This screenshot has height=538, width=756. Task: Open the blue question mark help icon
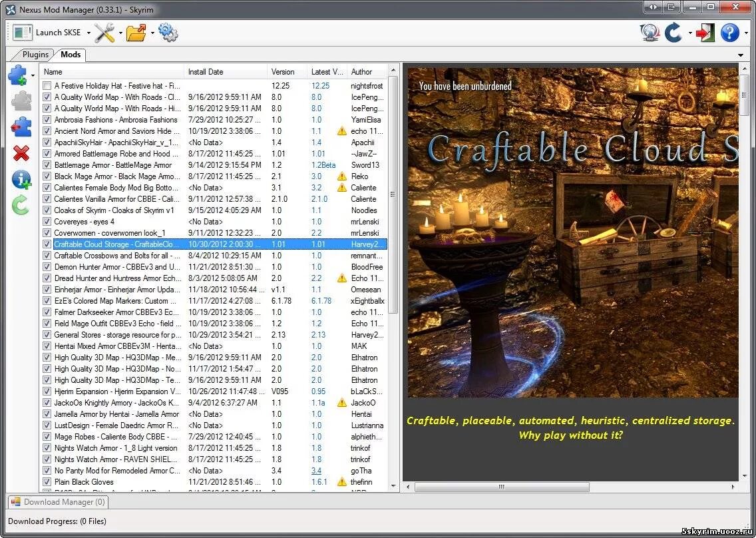tap(730, 33)
